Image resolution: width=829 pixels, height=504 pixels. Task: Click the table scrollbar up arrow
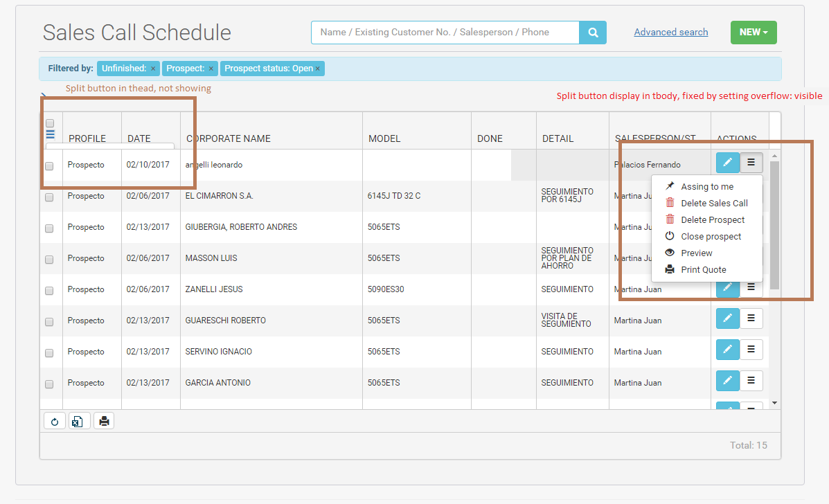774,156
